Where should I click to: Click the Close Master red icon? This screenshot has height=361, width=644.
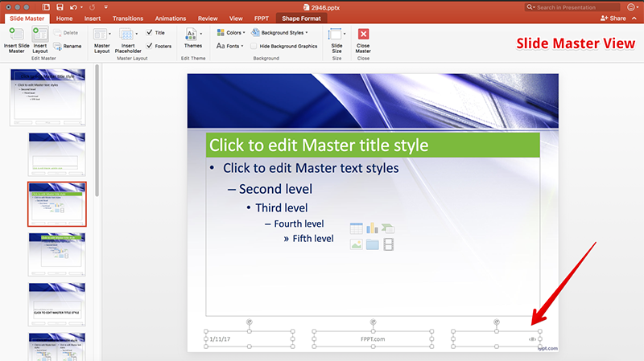pos(363,35)
